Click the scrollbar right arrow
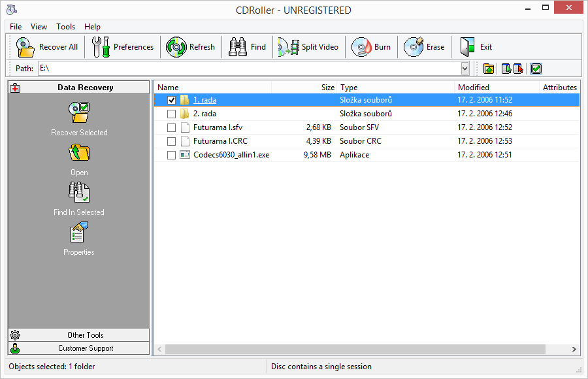 click(x=574, y=349)
